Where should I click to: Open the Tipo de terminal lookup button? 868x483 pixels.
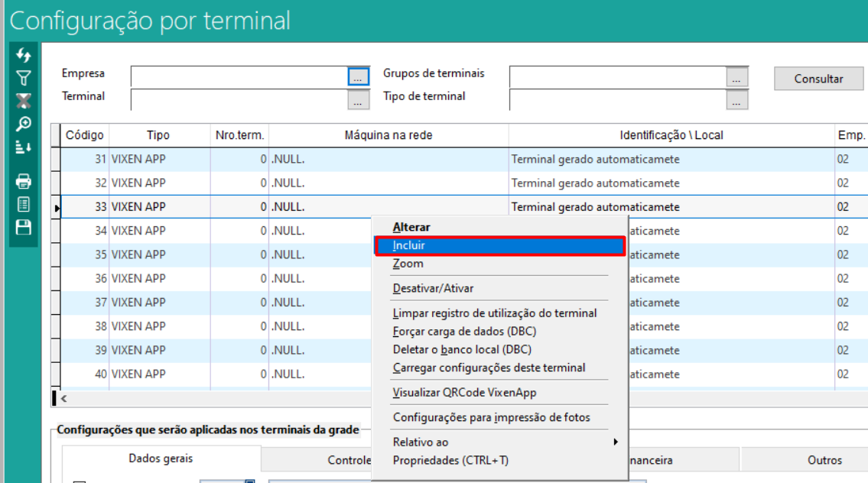[x=736, y=100]
